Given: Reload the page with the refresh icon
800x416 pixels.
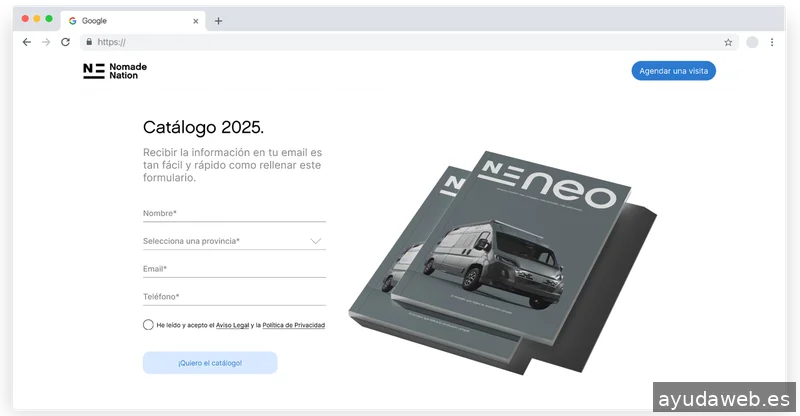Looking at the screenshot, I should [65, 42].
